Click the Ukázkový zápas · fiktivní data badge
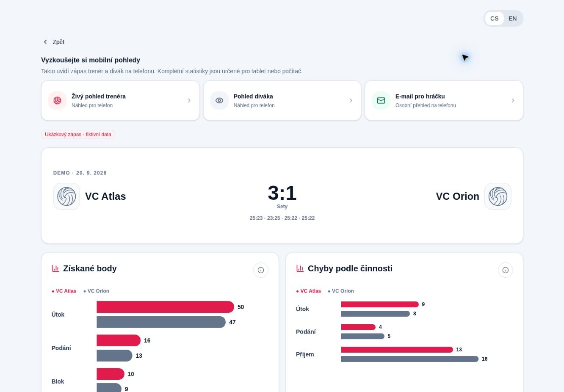 (78, 135)
